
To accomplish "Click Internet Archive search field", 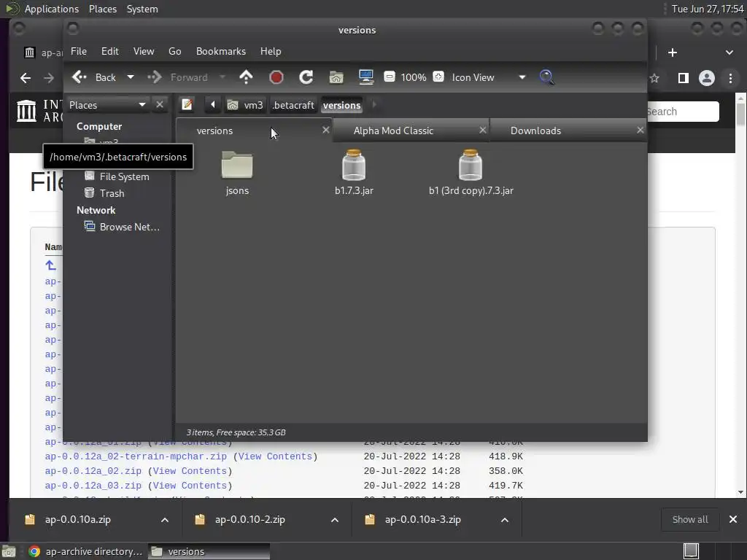I will coord(682,112).
